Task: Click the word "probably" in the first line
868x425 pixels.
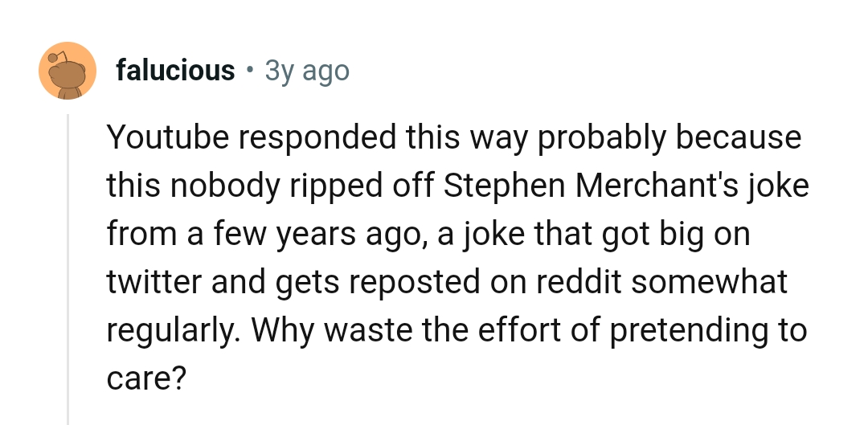Action: pos(601,137)
